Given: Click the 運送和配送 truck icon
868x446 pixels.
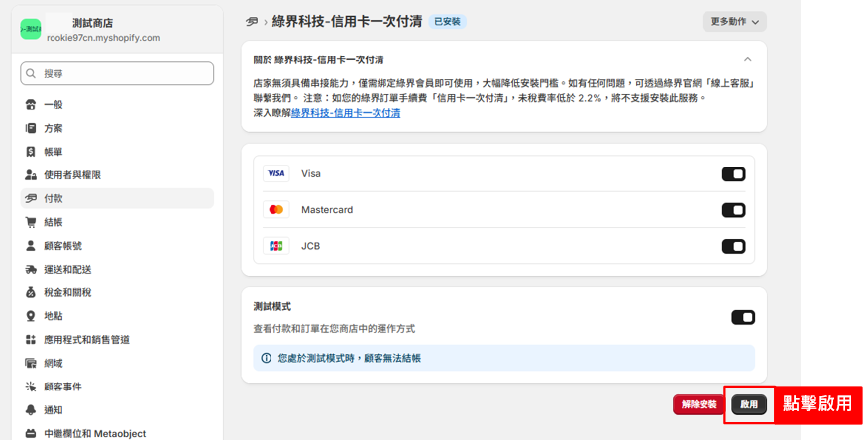Looking at the screenshot, I should [31, 270].
